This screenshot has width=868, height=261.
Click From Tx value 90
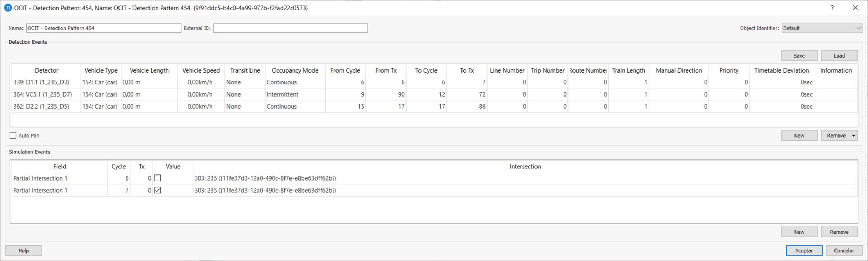click(386, 94)
